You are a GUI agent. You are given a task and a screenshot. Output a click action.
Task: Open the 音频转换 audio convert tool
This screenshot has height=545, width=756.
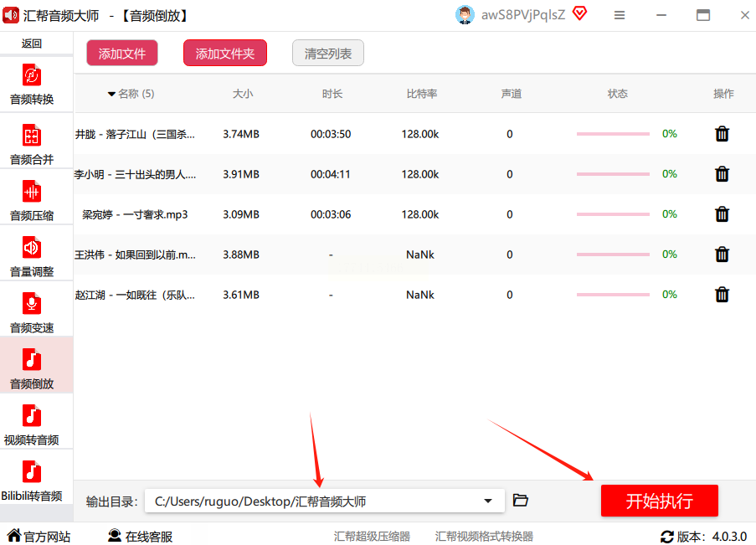(x=32, y=85)
